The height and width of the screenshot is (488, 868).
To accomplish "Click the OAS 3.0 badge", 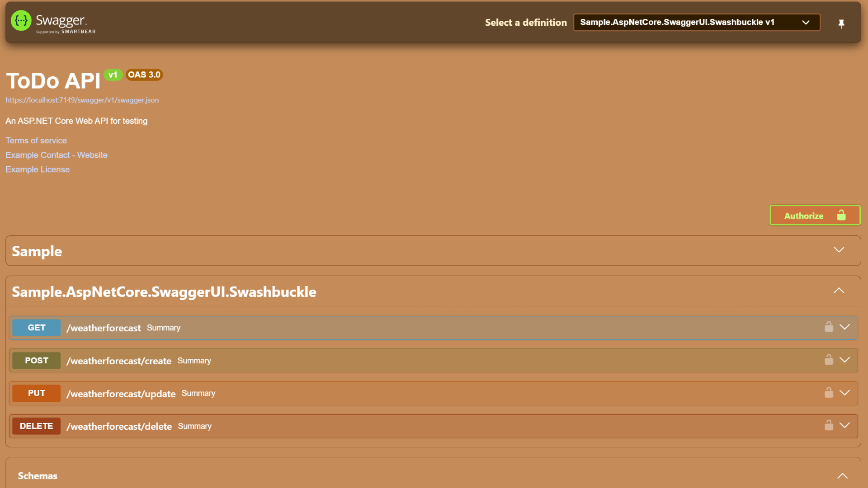I will (144, 75).
